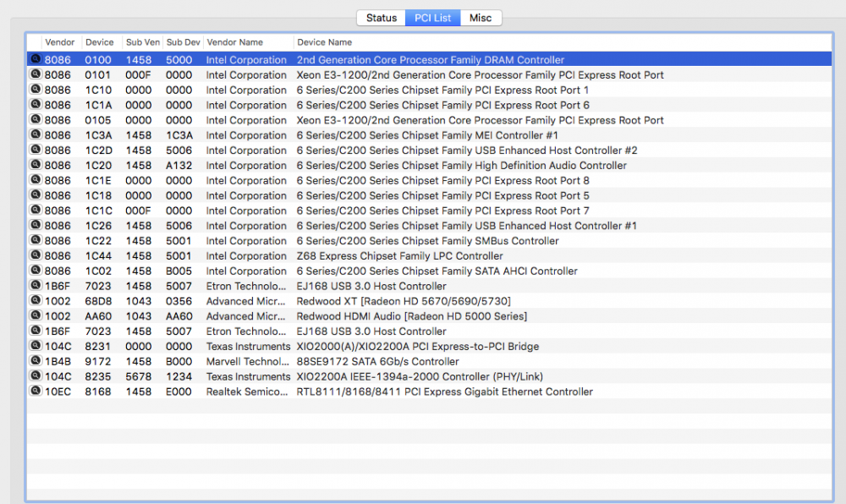This screenshot has width=846, height=504.
Task: Switch to the Status tab
Action: coord(381,18)
